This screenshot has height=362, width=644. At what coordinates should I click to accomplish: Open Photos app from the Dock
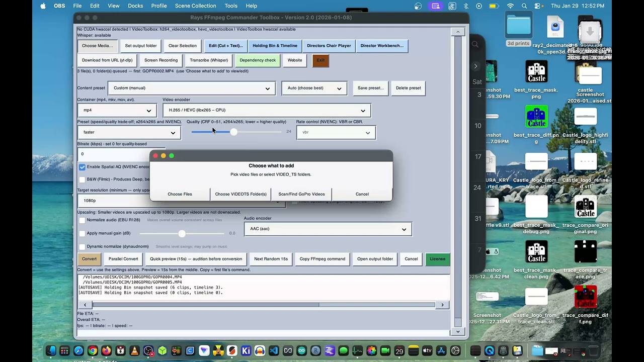click(371, 350)
